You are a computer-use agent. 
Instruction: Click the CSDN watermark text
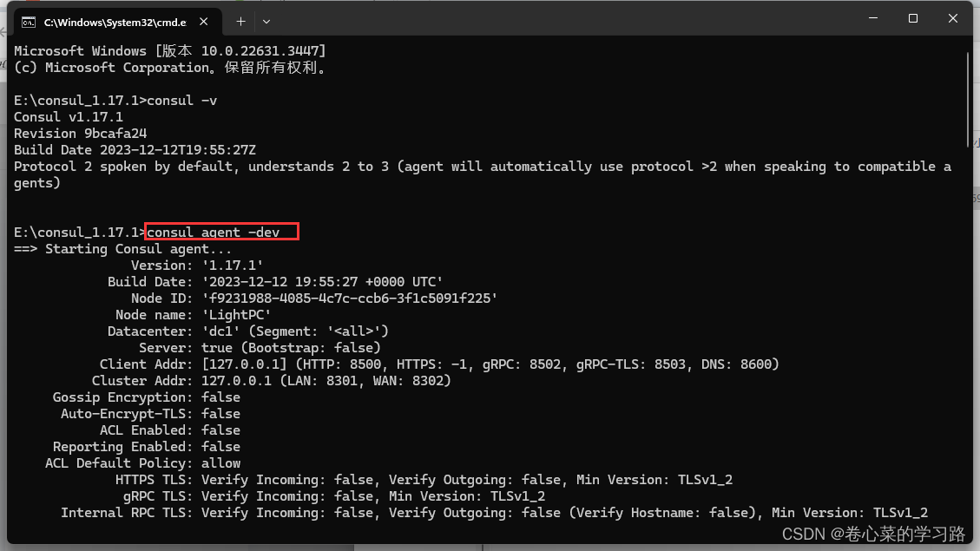(871, 535)
